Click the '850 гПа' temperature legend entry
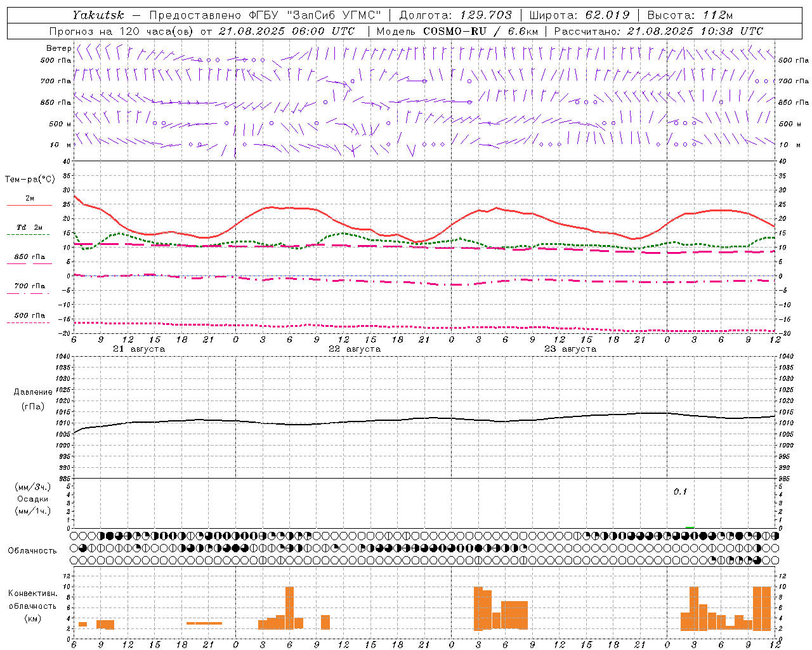This screenshot has height=650, width=812. (x=30, y=257)
